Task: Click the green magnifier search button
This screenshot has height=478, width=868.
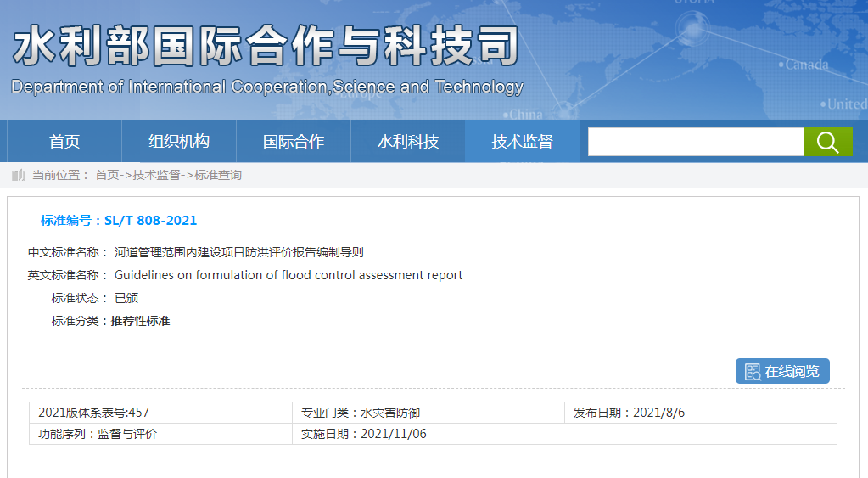Action: [827, 142]
